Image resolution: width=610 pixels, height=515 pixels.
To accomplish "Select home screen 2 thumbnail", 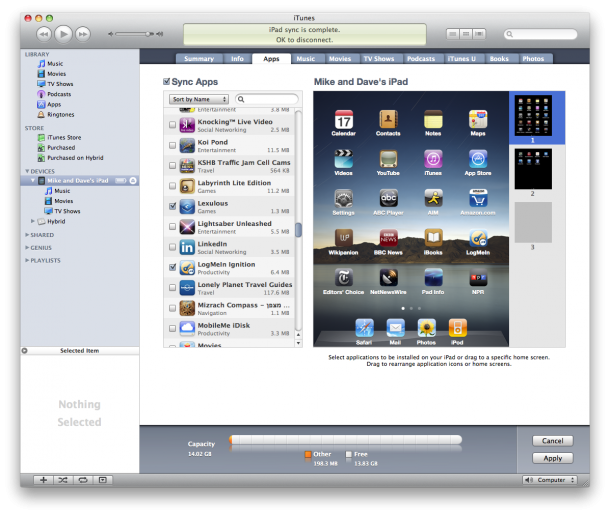I will [533, 169].
